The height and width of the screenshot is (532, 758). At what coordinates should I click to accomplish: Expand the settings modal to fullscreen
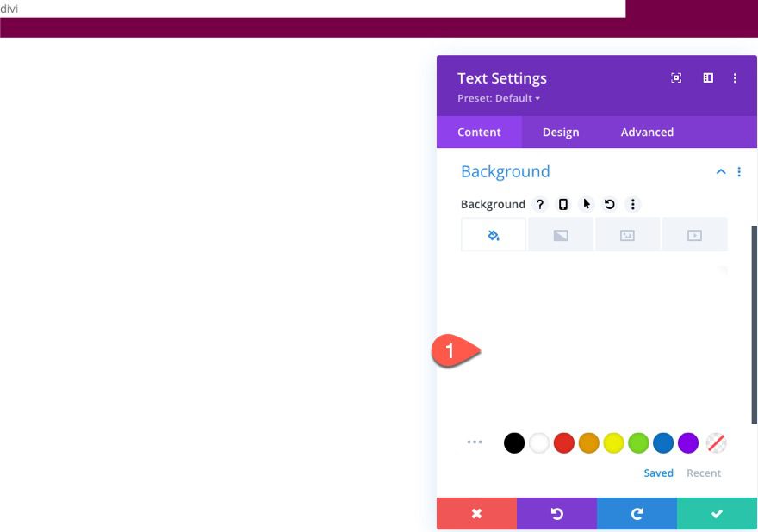pos(675,77)
